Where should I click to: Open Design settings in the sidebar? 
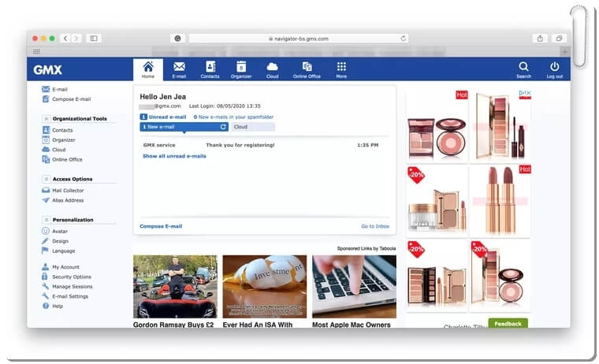click(55, 241)
